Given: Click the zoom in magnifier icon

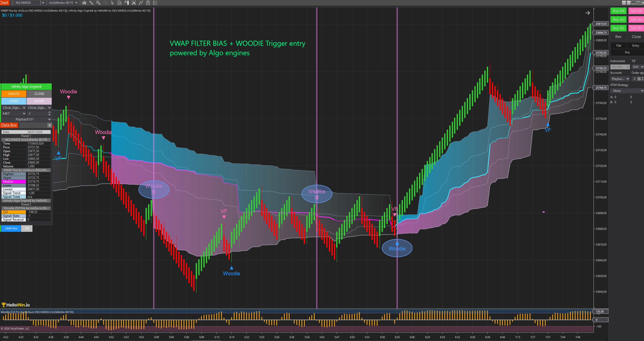Looking at the screenshot, I should [98, 3].
